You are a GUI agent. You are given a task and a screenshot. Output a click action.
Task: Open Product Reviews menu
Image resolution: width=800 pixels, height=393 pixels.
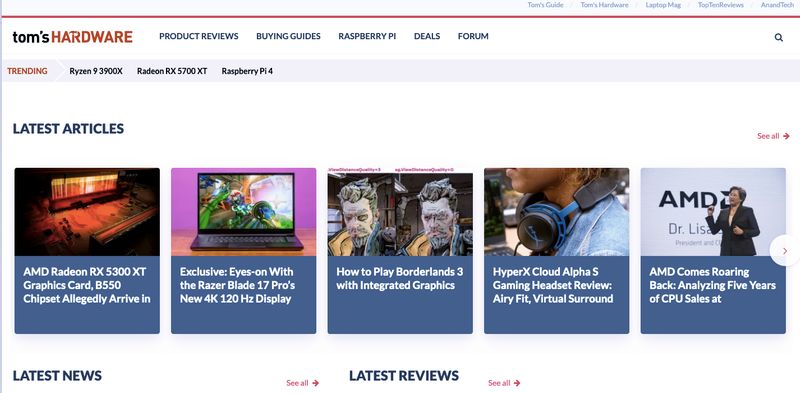[198, 36]
